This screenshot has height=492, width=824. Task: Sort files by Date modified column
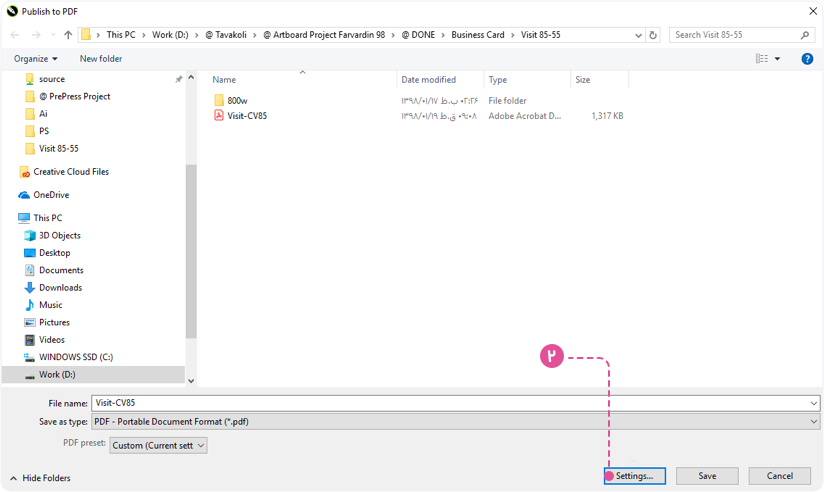(428, 80)
